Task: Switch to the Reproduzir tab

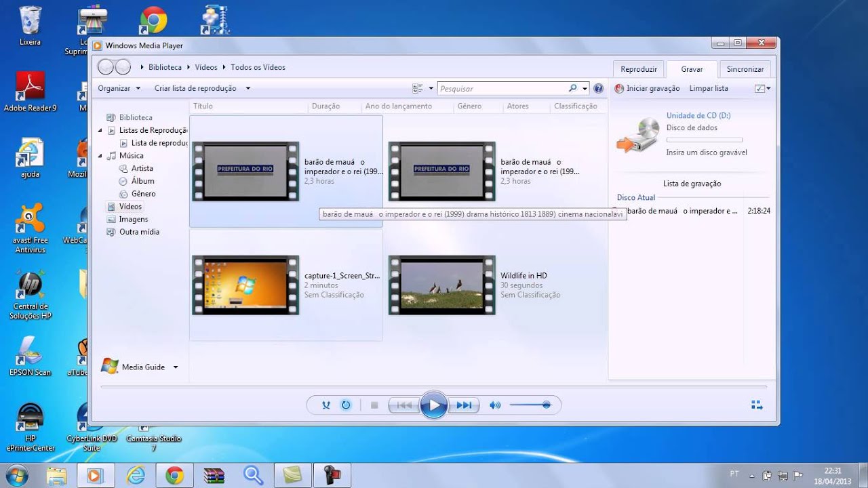Action: [x=639, y=69]
